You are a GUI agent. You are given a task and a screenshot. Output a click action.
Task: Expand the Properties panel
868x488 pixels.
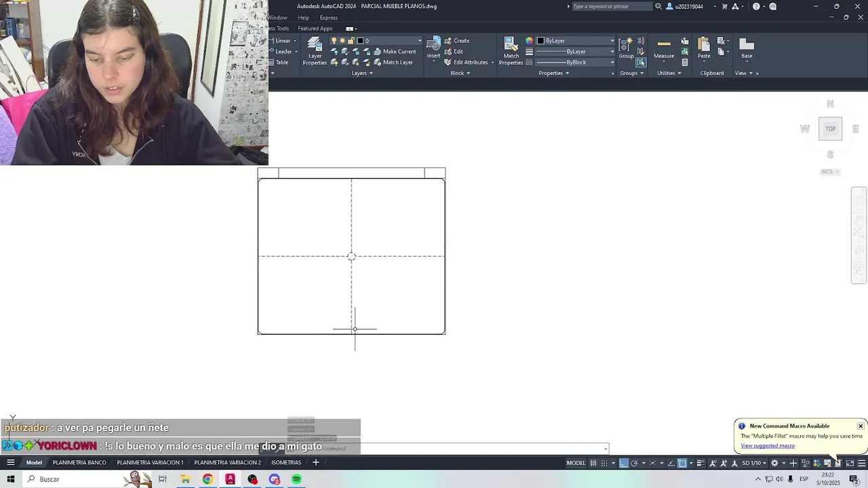click(x=553, y=73)
